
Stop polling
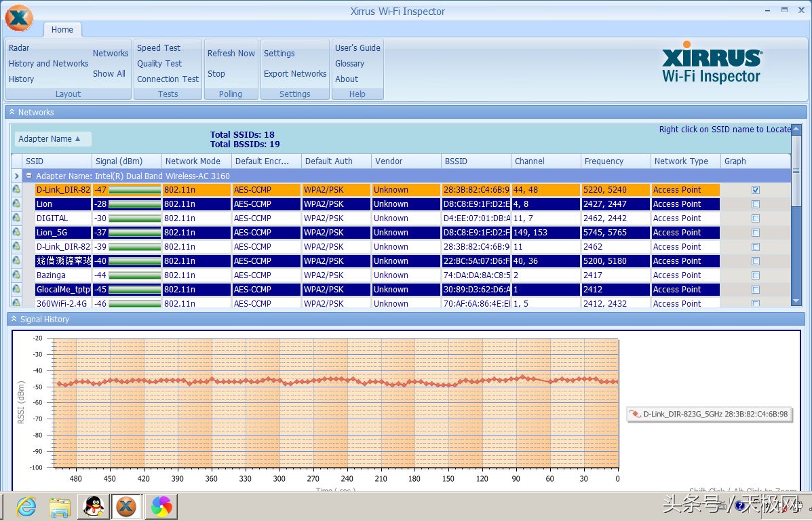(x=216, y=73)
